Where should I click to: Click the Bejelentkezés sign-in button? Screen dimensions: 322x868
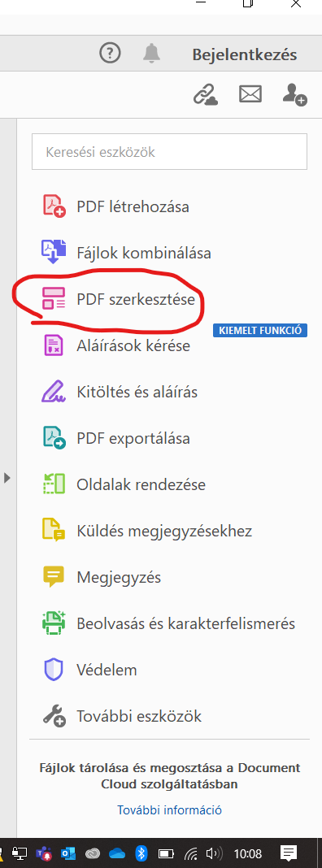click(x=245, y=54)
